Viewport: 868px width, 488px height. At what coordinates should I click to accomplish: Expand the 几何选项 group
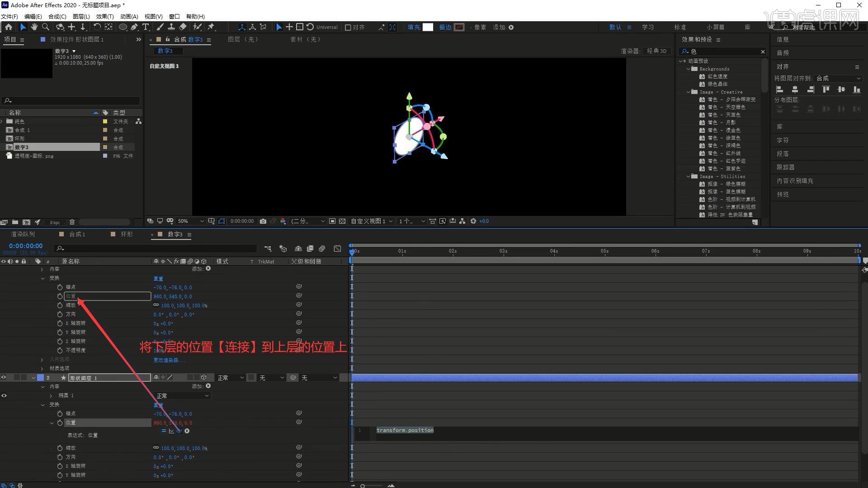click(42, 360)
